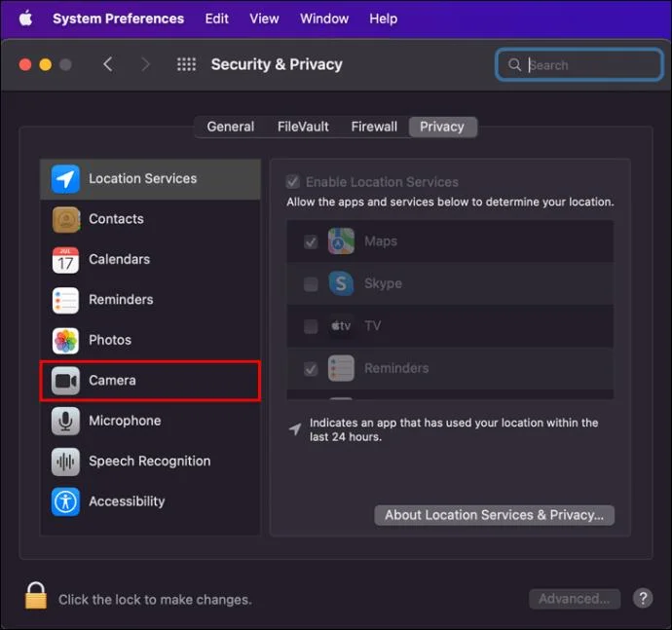Click the magnifying glass search icon
This screenshot has height=630, width=672.
(x=514, y=65)
